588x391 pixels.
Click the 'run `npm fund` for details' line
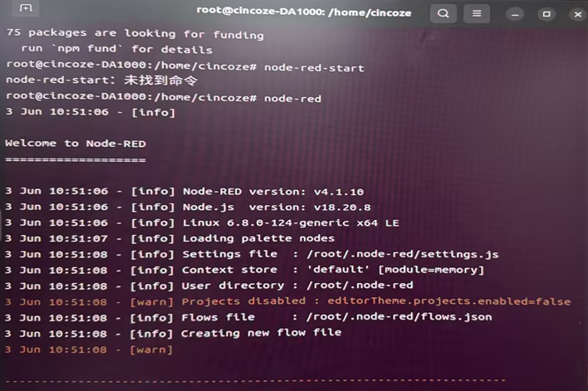116,49
